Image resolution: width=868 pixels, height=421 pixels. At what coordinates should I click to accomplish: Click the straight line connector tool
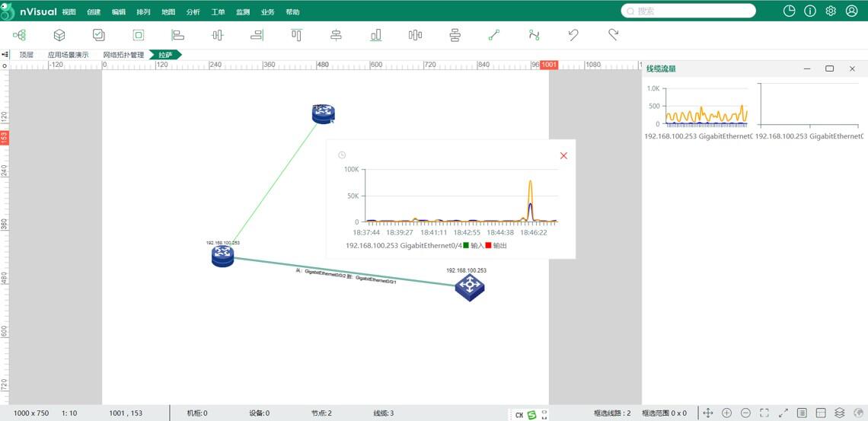[x=494, y=35]
